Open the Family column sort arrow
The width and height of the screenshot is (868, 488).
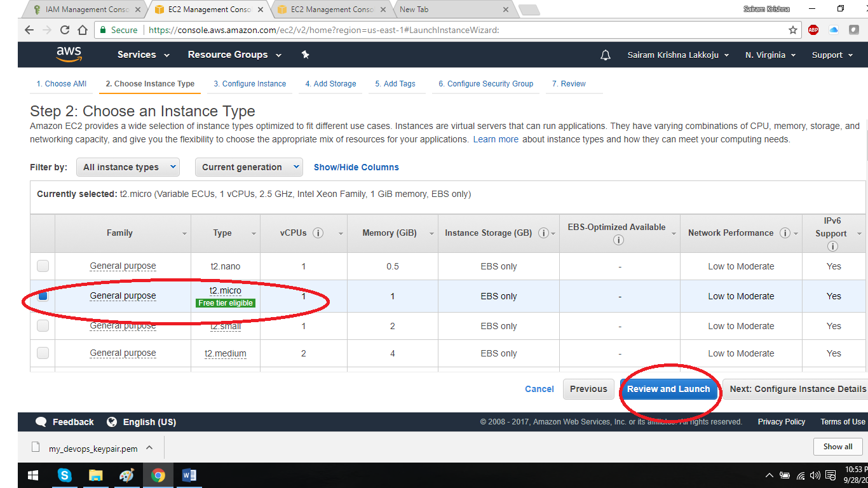click(185, 234)
